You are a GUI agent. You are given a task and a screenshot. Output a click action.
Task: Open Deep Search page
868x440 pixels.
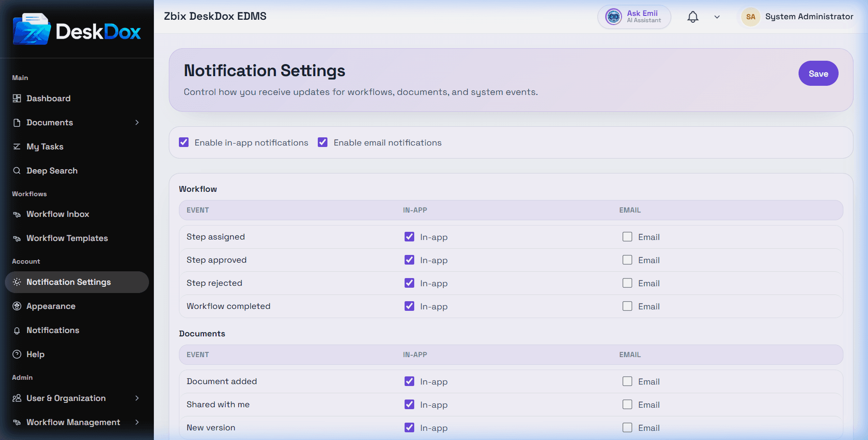pyautogui.click(x=77, y=171)
